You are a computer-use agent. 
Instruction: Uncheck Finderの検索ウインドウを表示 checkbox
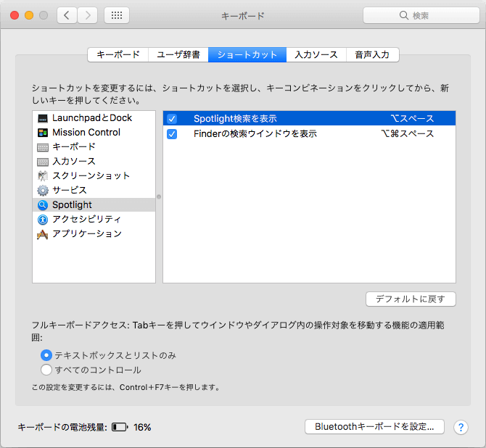[x=172, y=134]
